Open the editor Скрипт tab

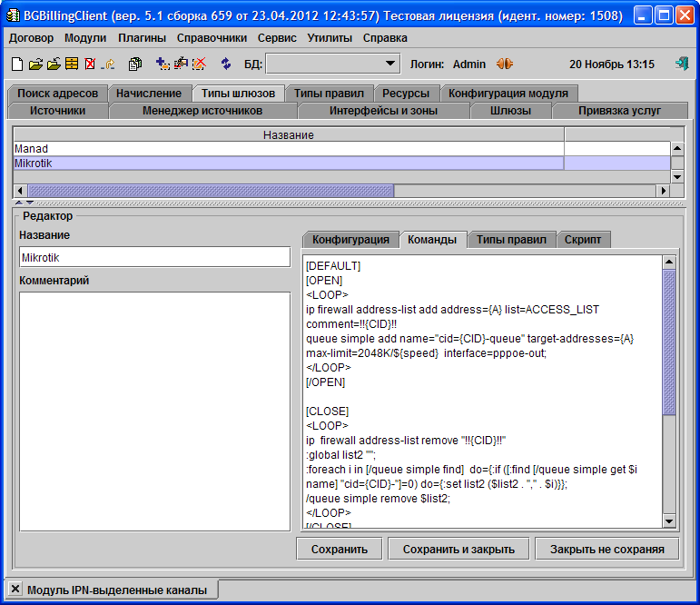click(583, 240)
